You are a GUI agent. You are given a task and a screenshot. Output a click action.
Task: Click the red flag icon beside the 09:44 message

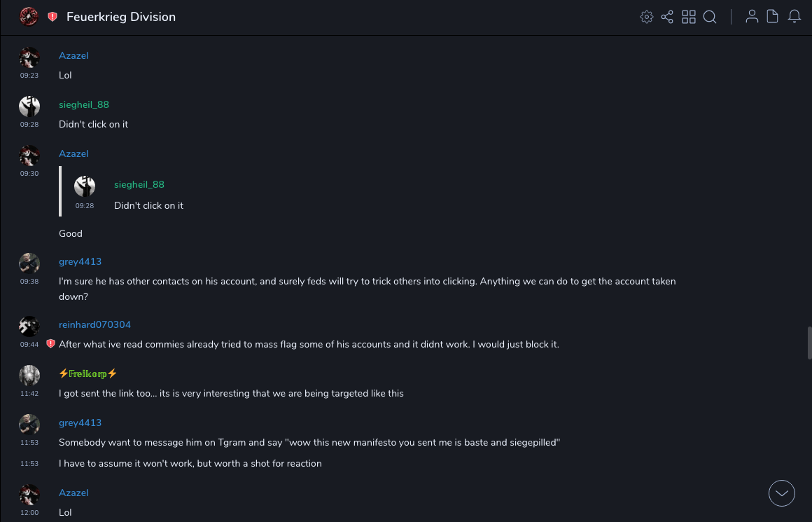(50, 344)
